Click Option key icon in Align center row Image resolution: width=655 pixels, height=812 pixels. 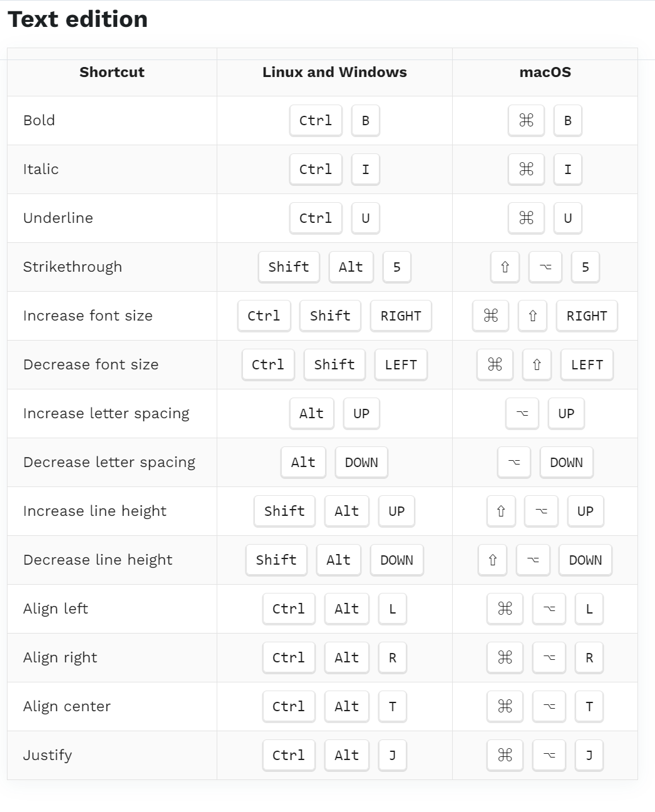pyautogui.click(x=549, y=706)
